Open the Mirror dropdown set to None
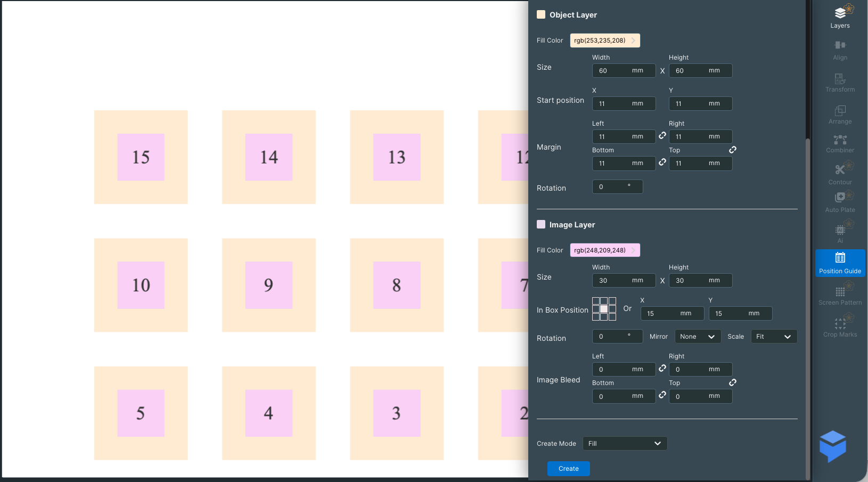 [x=698, y=337]
